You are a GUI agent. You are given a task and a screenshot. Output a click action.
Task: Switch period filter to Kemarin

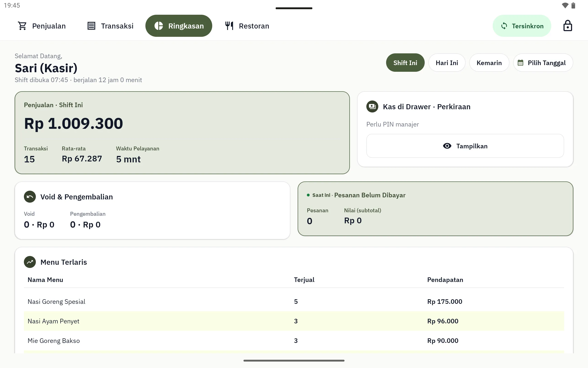tap(489, 63)
